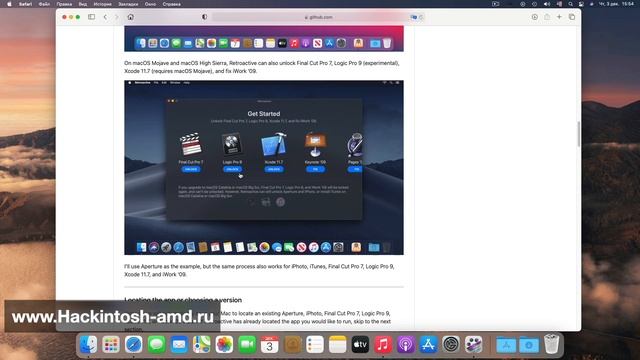Viewport: 640px width, 360px height.
Task: Show Safari tab overview
Action: pyautogui.click(x=572, y=17)
